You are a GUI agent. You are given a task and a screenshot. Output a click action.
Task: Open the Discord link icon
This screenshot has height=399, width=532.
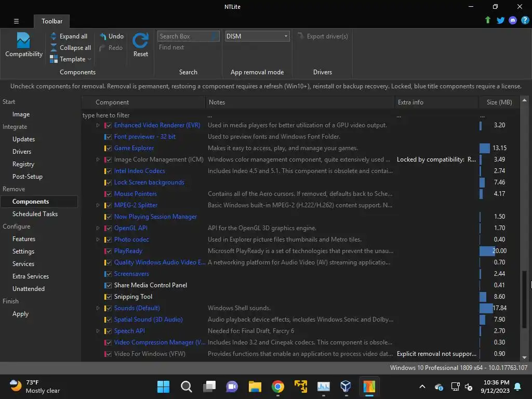point(513,20)
